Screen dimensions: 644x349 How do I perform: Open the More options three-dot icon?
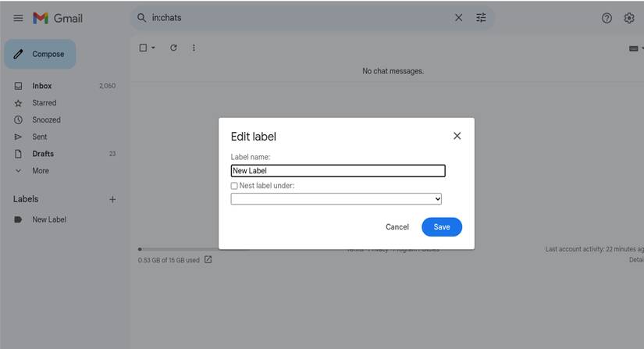[x=194, y=48]
